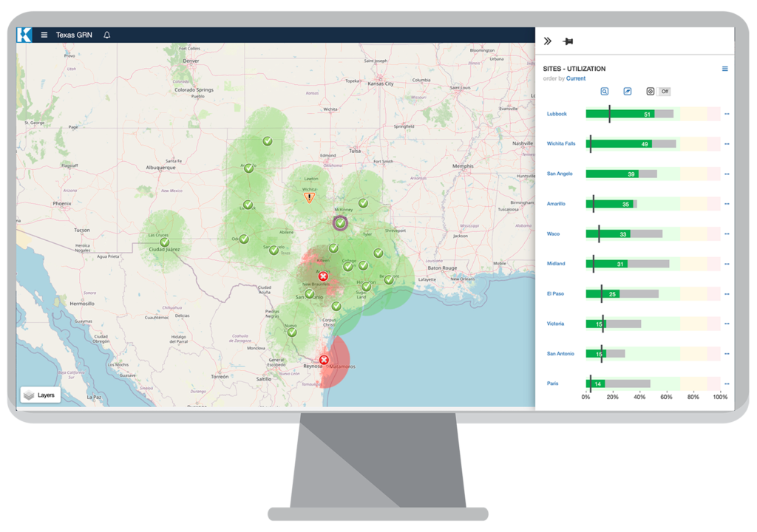The width and height of the screenshot is (757, 532).
Task: Collapse side panel with double chevron
Action: click(548, 41)
